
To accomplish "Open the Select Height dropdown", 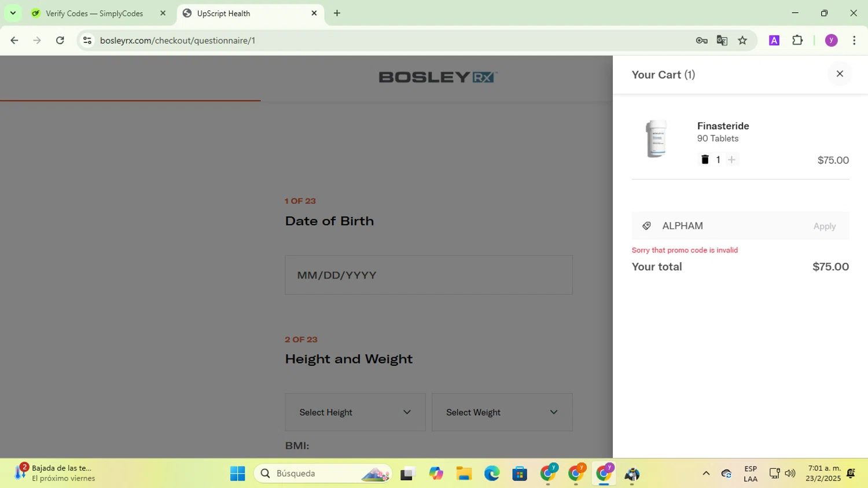I will click(355, 412).
